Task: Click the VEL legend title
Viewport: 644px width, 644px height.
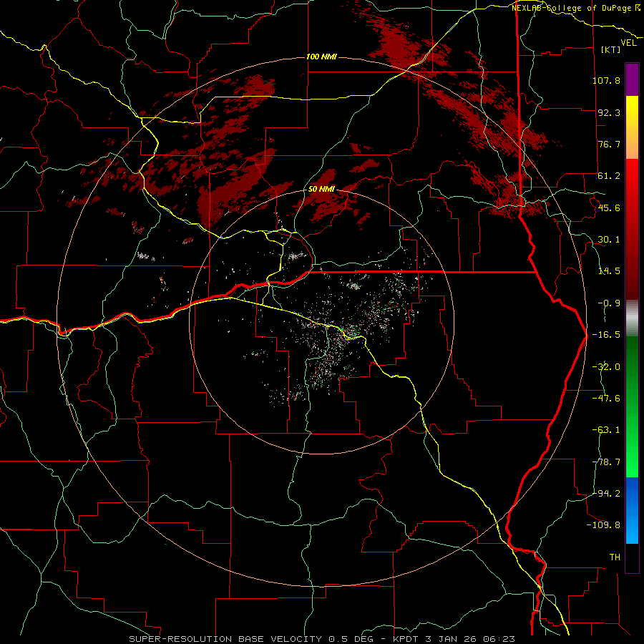Action: tap(628, 43)
